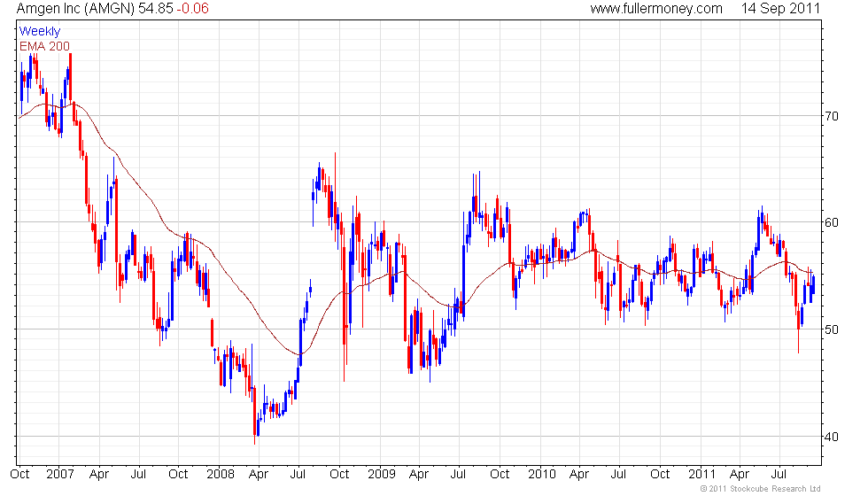Click the chart date "14 Sep 2011"
Image resolution: width=868 pixels, height=496 pixels.
tap(780, 8)
